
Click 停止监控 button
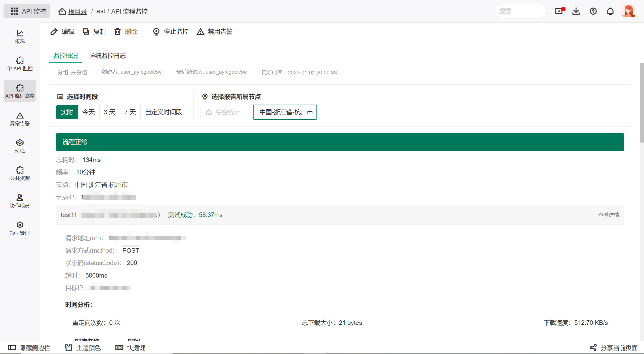[171, 32]
